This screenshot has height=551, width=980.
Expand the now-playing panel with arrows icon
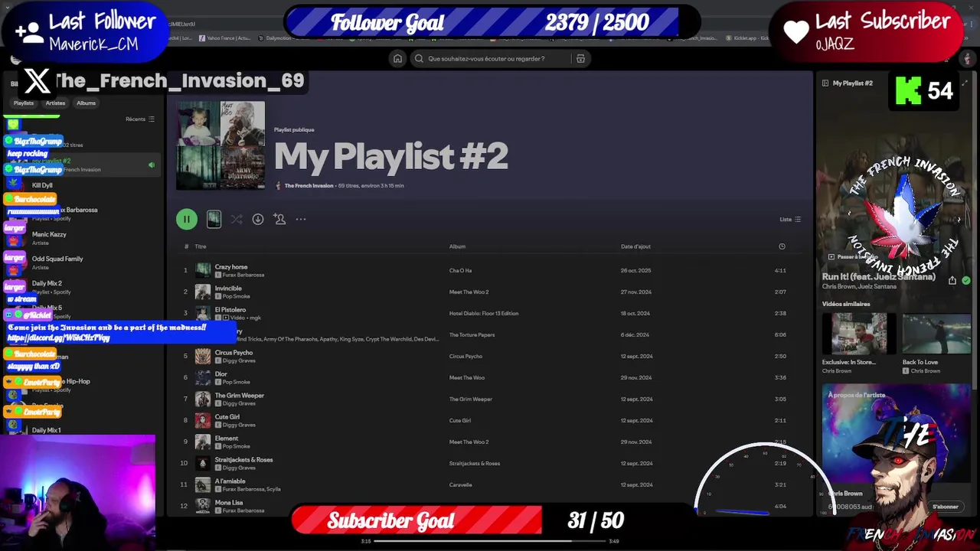pyautogui.click(x=965, y=83)
